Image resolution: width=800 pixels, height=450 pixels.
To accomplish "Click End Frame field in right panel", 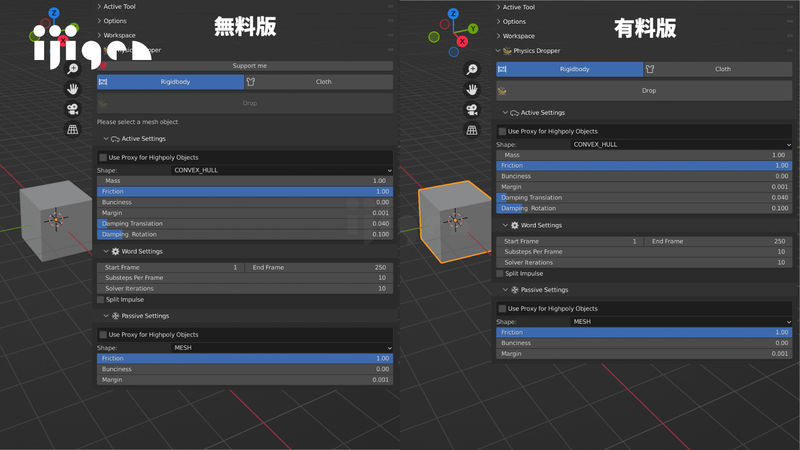I will 718,241.
